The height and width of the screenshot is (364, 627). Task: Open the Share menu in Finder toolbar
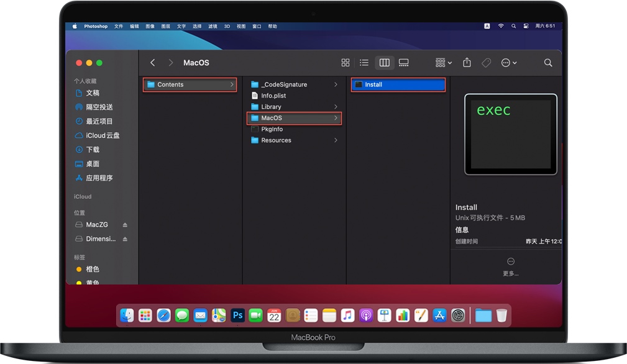(x=467, y=62)
